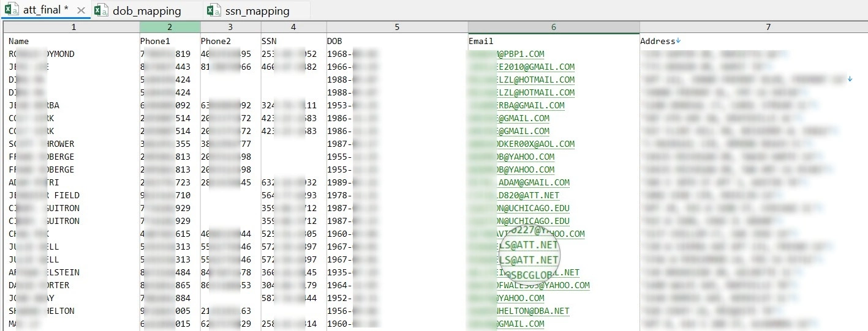Select column header 1
The image size is (868, 331).
click(x=74, y=28)
